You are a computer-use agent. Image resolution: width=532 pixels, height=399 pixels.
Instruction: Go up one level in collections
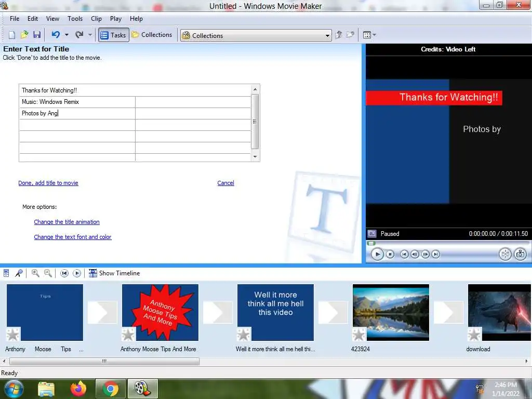click(339, 35)
